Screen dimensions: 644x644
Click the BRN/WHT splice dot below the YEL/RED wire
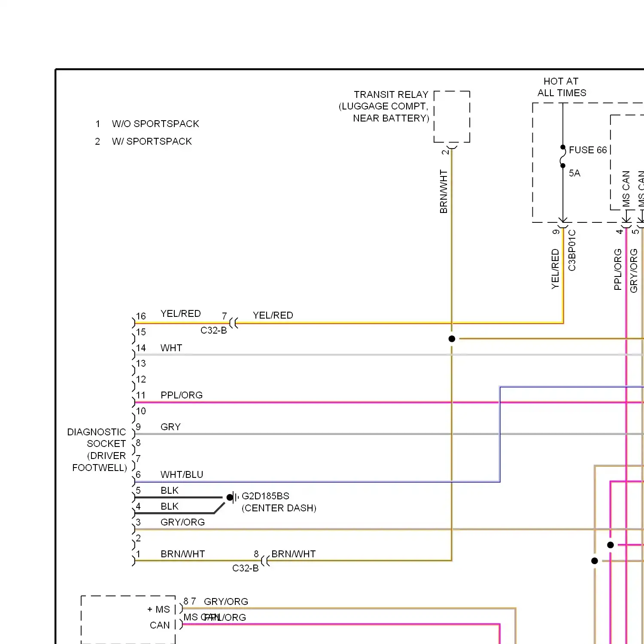tap(452, 339)
